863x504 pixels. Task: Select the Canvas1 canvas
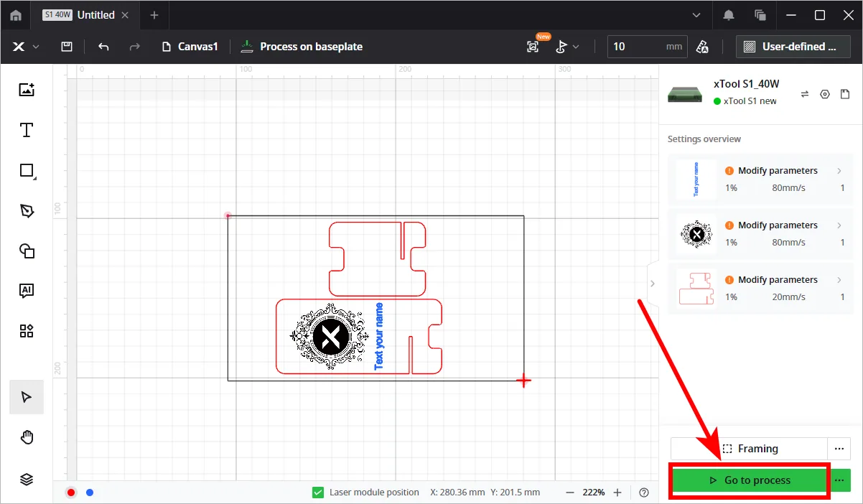190,47
